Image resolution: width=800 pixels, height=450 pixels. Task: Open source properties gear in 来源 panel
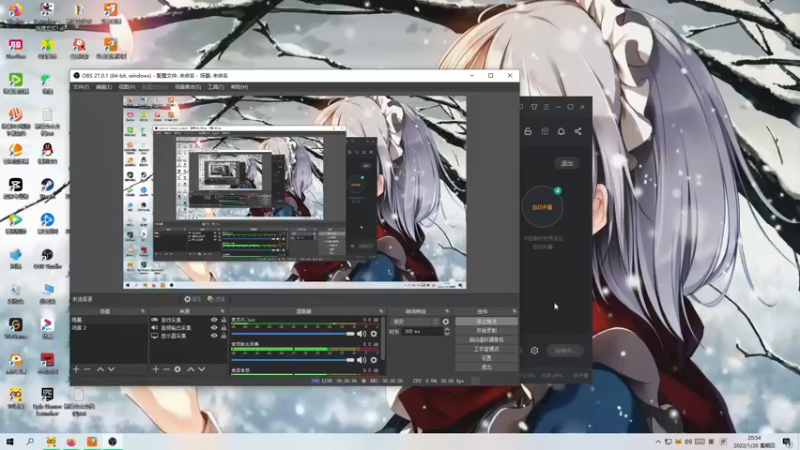coord(178,369)
